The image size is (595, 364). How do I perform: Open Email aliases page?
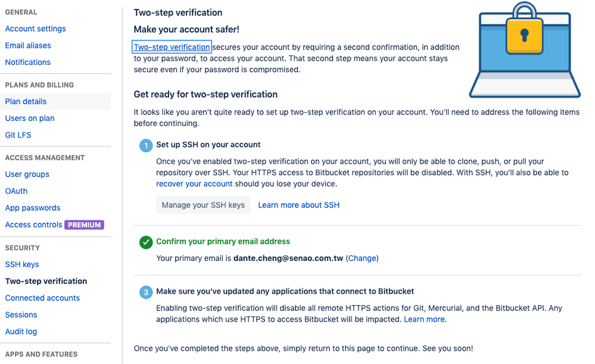tap(28, 45)
